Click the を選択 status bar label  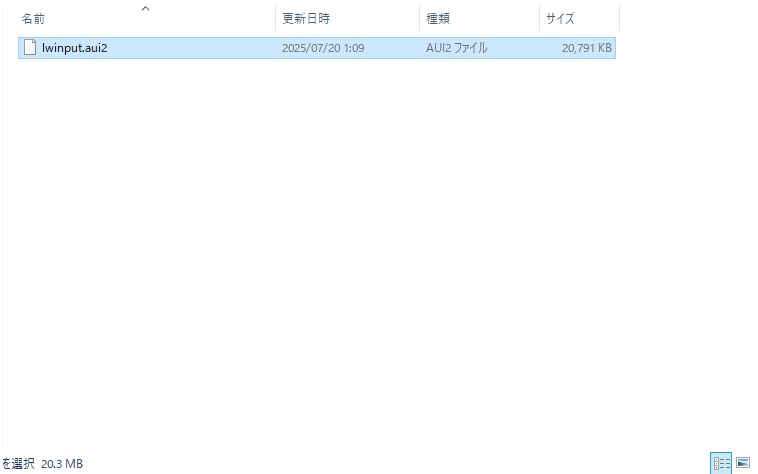tap(18, 464)
